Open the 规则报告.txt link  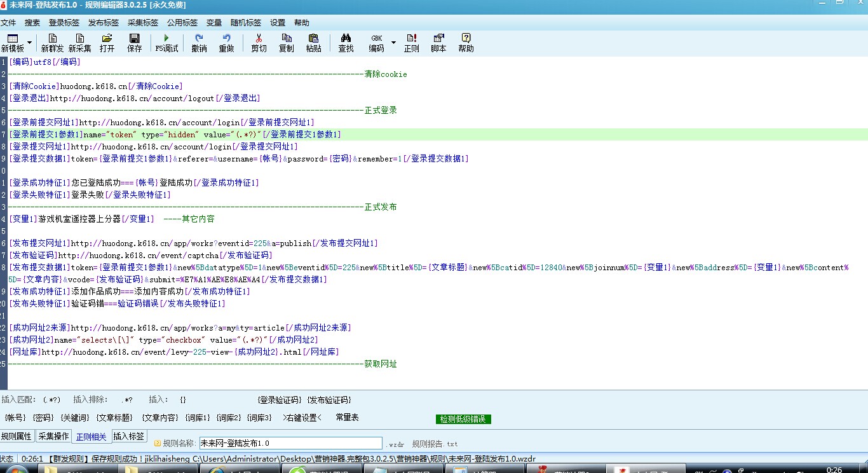point(435,444)
